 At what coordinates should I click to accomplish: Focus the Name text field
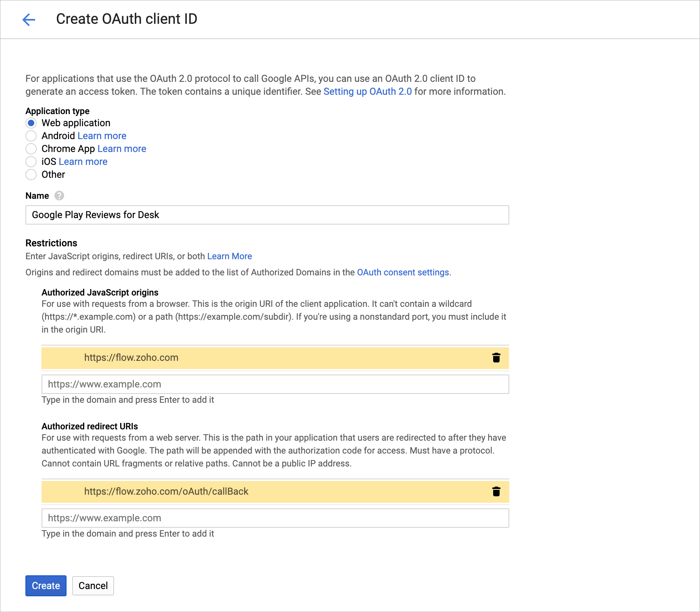(267, 215)
